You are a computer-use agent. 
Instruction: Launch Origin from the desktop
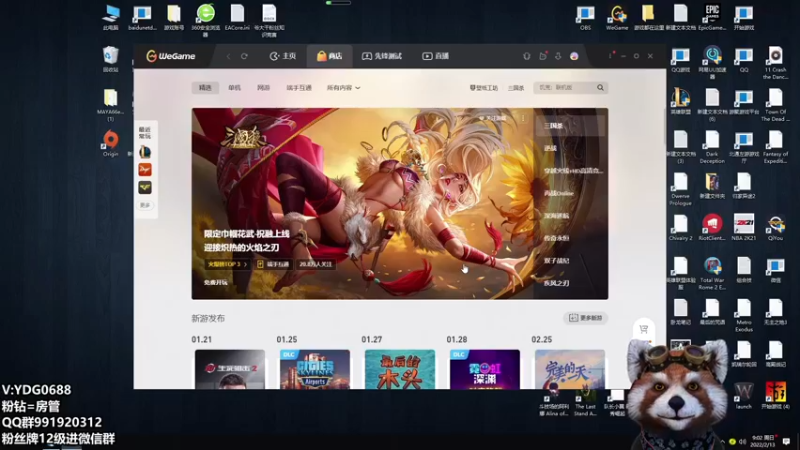[110, 143]
